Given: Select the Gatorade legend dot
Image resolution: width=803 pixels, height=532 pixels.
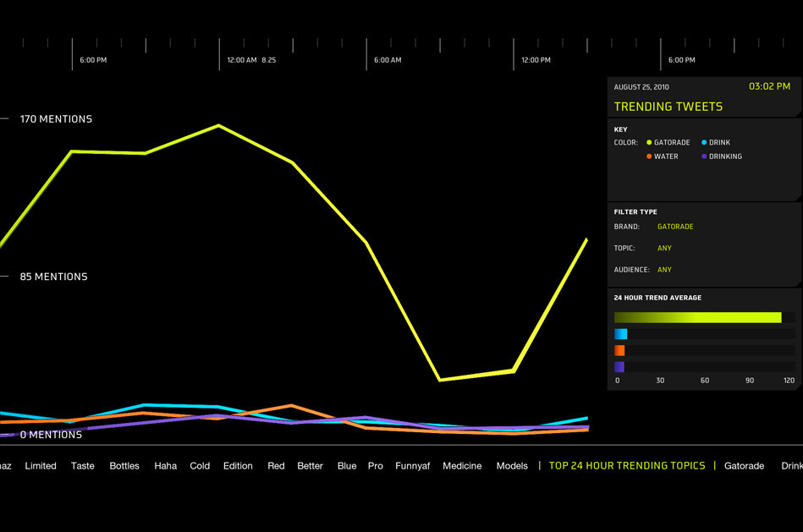Looking at the screenshot, I should pos(649,142).
